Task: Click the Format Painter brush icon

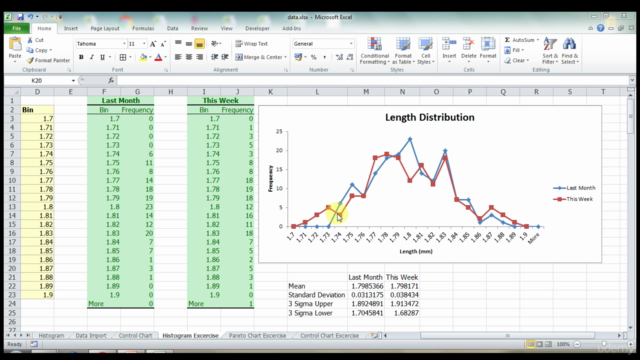Action: pos(30,60)
